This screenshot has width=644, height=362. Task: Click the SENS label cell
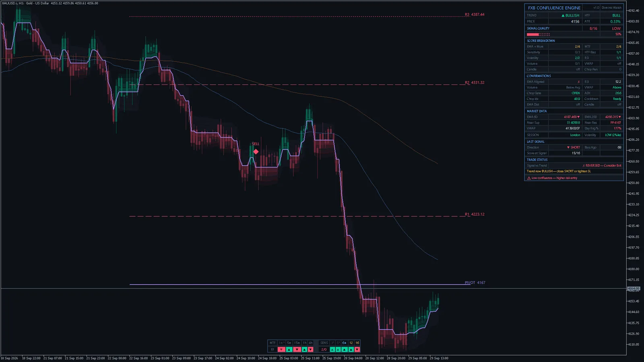point(324,343)
